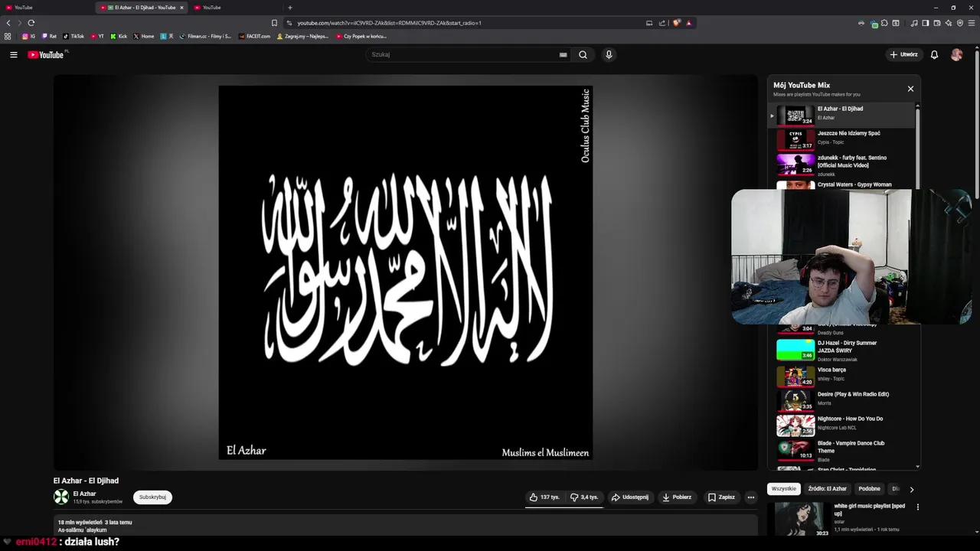The height and width of the screenshot is (551, 980).
Task: Bookmark this page icon in address bar
Action: click(274, 23)
